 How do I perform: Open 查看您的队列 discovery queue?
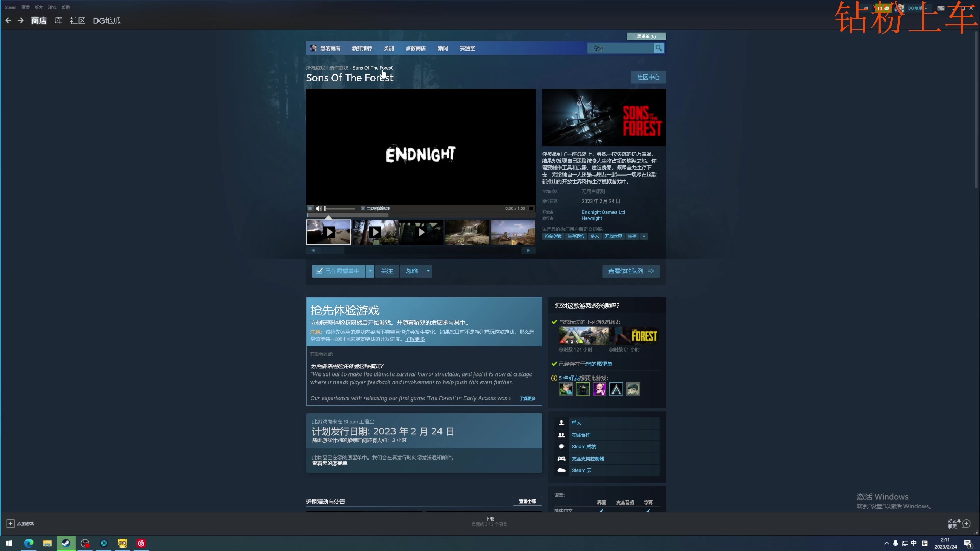(x=631, y=271)
